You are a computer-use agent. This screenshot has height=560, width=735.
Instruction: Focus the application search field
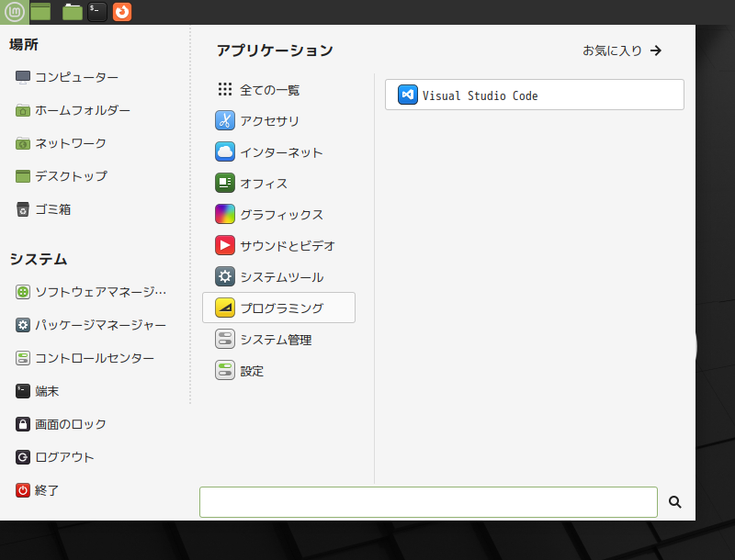point(428,502)
